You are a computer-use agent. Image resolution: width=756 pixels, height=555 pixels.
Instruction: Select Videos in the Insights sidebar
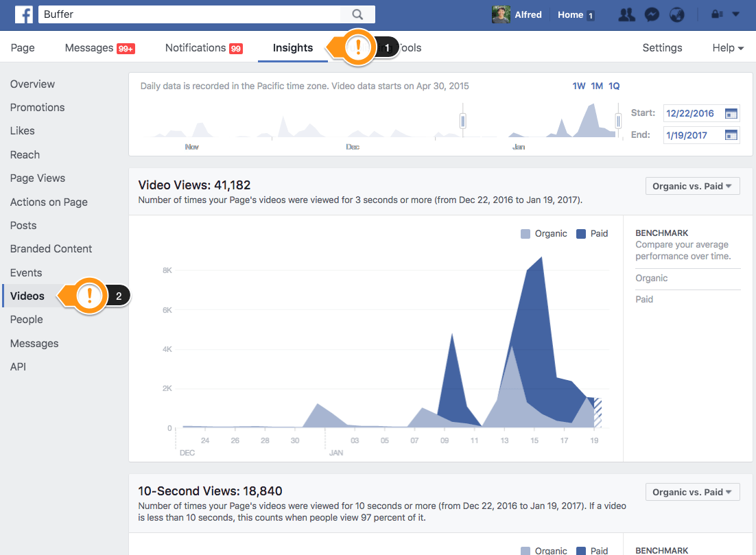(x=27, y=296)
